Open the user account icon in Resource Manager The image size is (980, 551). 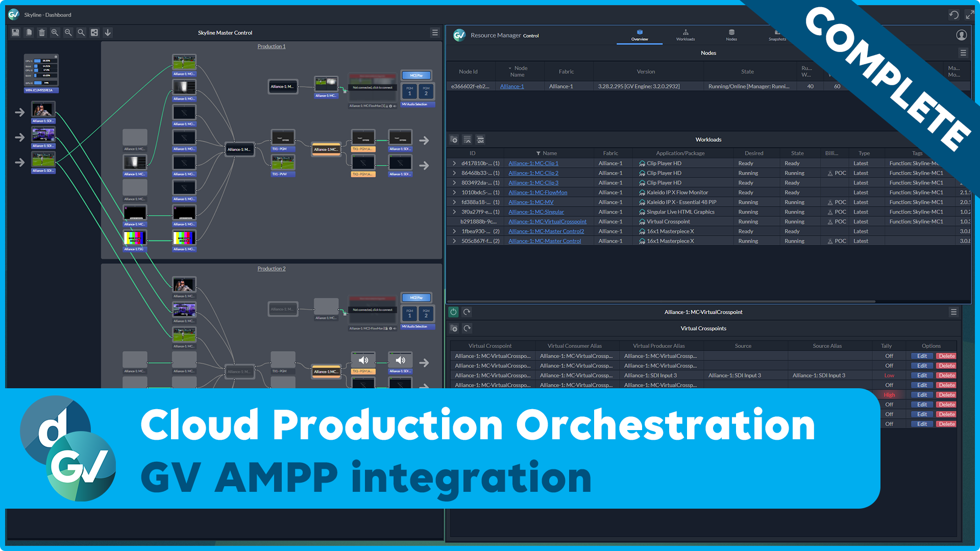coord(962,35)
